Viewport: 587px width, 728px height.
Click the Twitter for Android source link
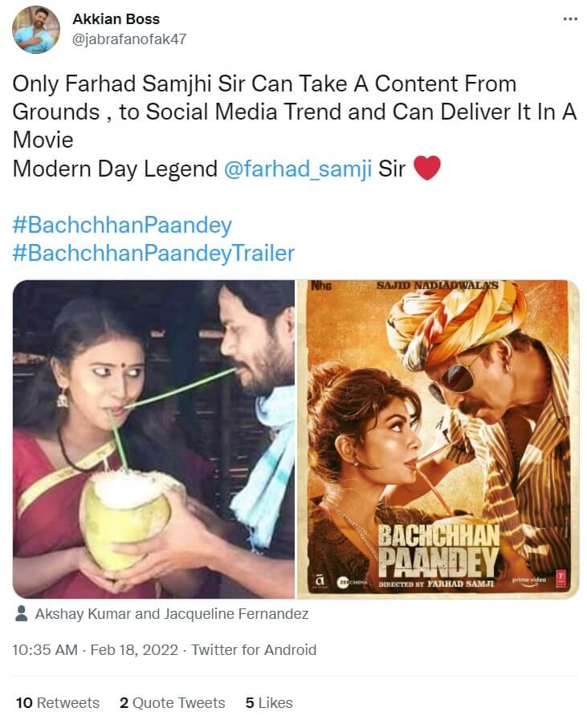pyautogui.click(x=254, y=649)
